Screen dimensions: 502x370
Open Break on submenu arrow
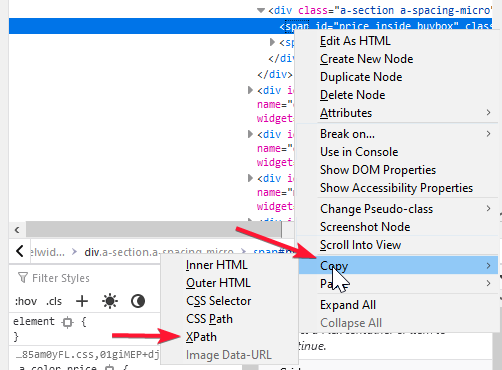click(x=488, y=134)
